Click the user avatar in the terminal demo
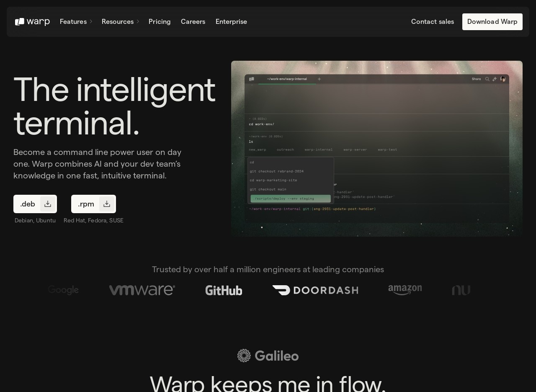Viewport: 536px width, 392px height. point(503,79)
